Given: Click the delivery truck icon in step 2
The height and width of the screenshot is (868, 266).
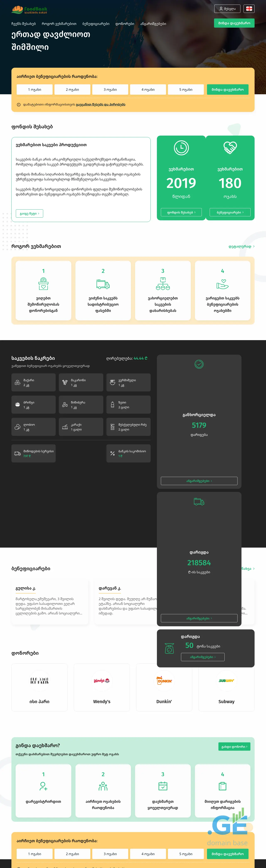Looking at the screenshot, I should (x=103, y=284).
